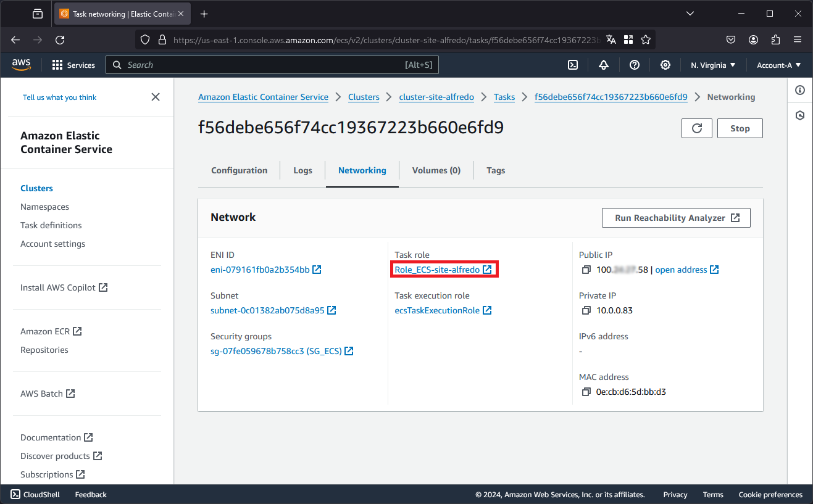813x504 pixels.
Task: Open a new browser tab
Action: (x=204, y=14)
